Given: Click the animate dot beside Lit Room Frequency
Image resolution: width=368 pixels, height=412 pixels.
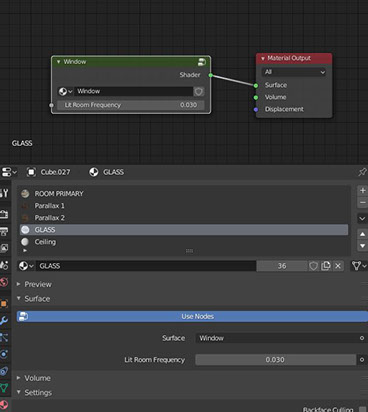Looking at the screenshot, I should pos(362,360).
